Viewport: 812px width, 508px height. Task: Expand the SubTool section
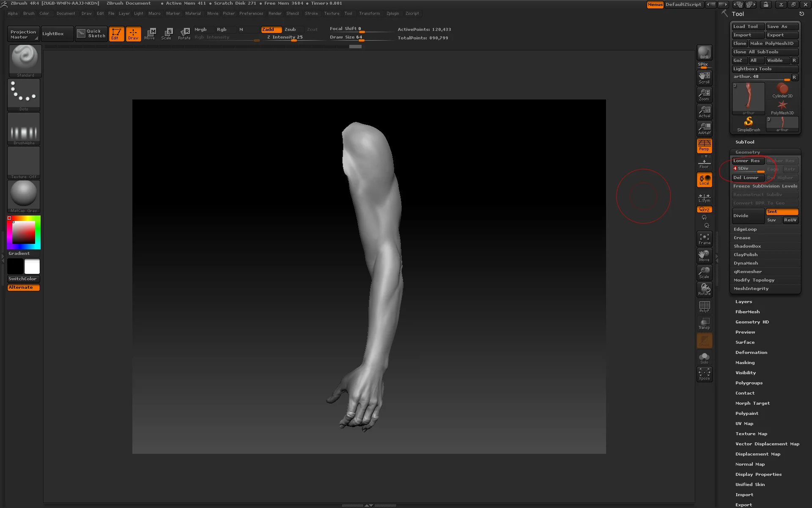745,142
